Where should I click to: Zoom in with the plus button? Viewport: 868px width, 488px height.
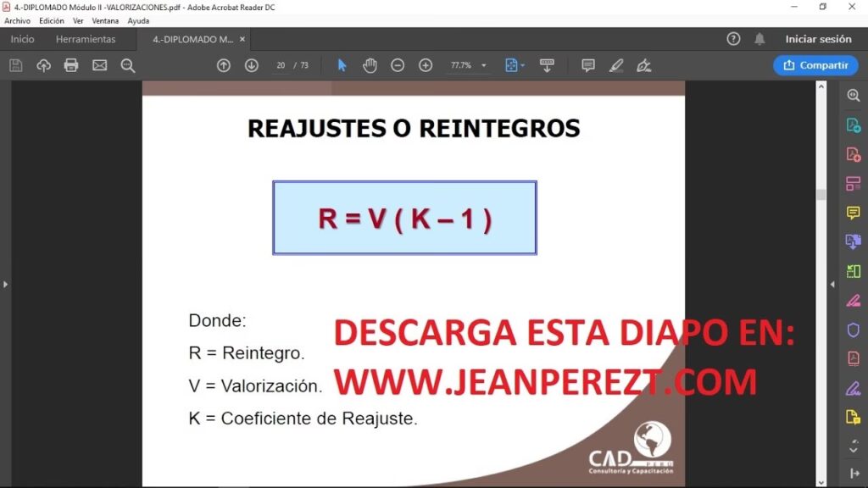(426, 65)
